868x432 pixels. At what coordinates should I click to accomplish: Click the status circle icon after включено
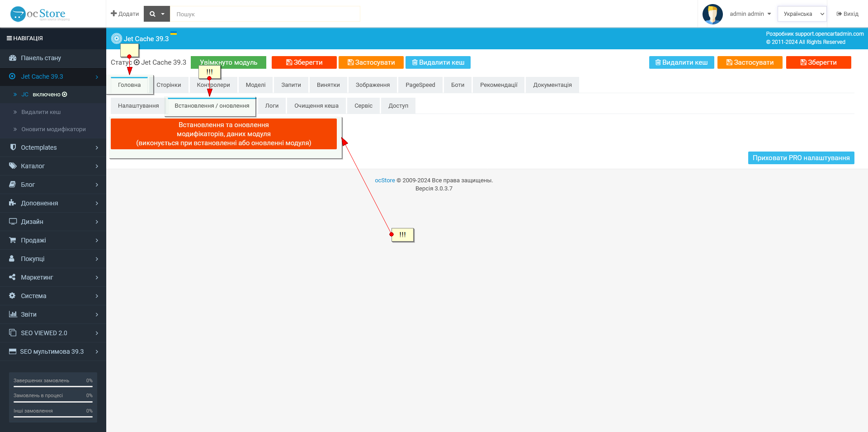65,95
